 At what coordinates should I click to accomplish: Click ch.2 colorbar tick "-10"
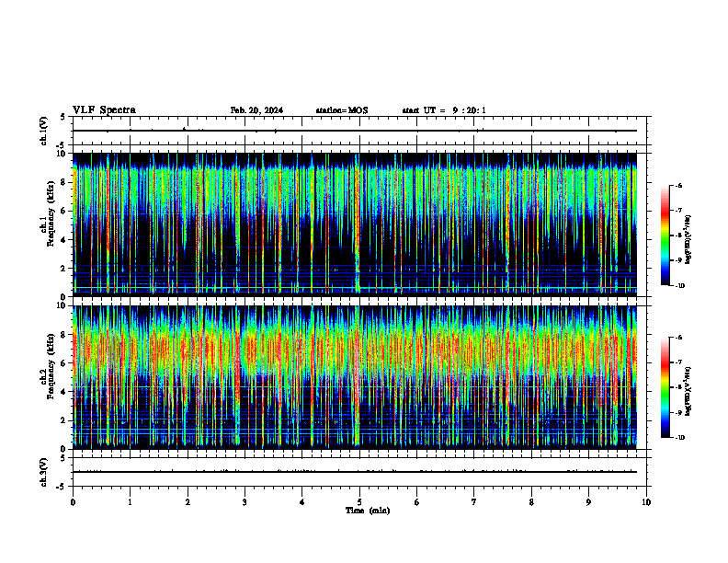coord(679,438)
